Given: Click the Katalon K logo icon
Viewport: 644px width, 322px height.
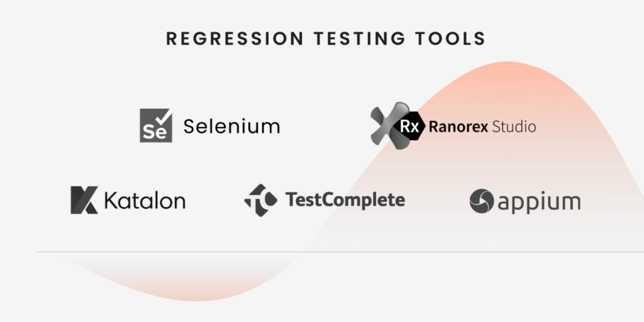Looking at the screenshot, I should coord(84,201).
